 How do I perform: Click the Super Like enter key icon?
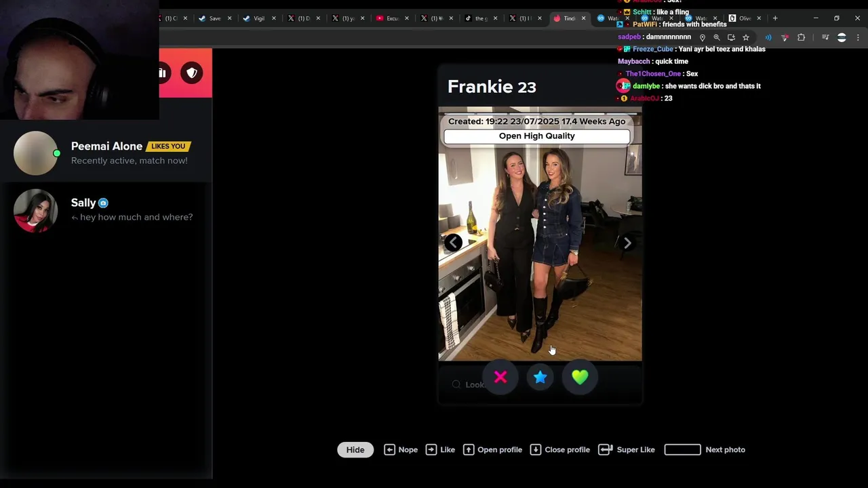(606, 449)
